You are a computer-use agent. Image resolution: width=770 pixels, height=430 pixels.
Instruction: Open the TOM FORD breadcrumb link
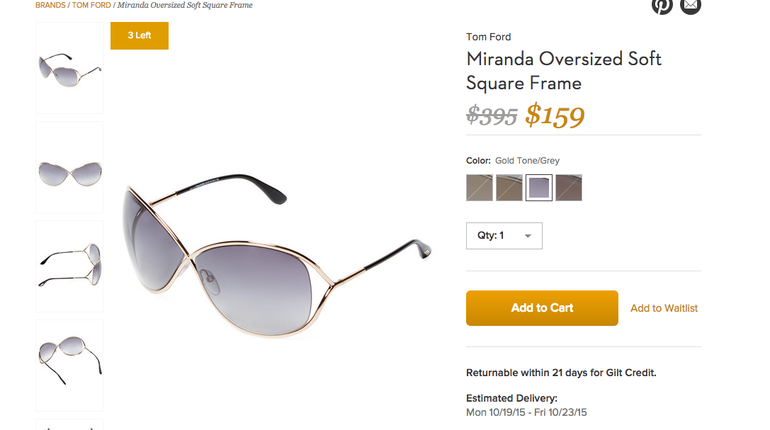[91, 5]
